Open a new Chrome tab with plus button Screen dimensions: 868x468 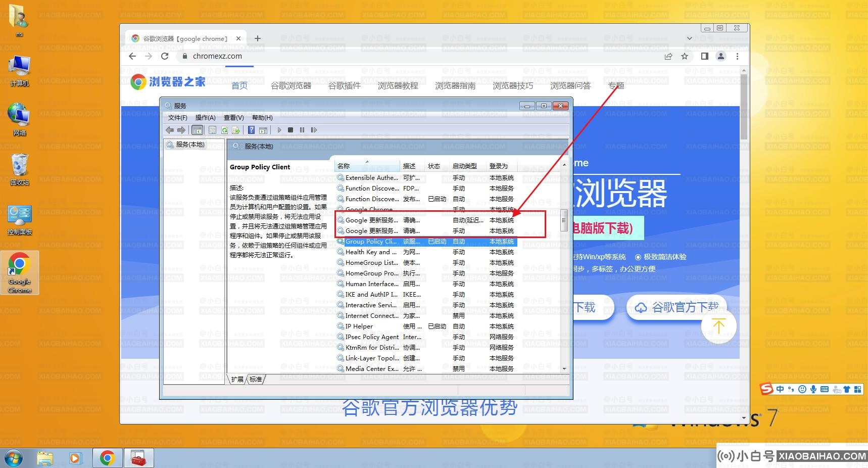(x=258, y=38)
